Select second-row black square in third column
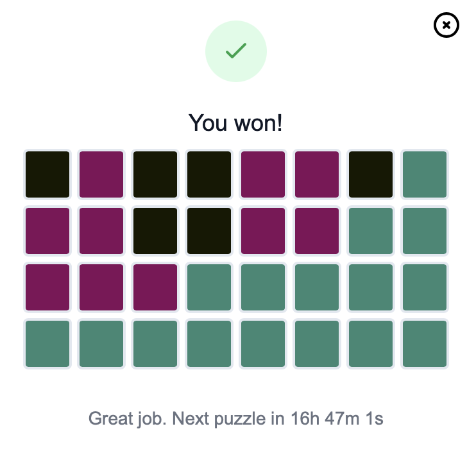Viewport: 476px width, 449px height. click(155, 231)
